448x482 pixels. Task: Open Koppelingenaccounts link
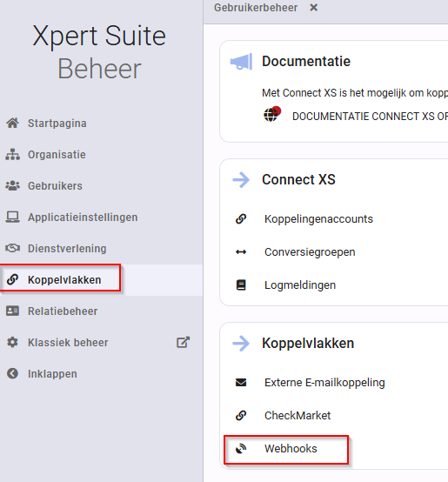click(318, 219)
